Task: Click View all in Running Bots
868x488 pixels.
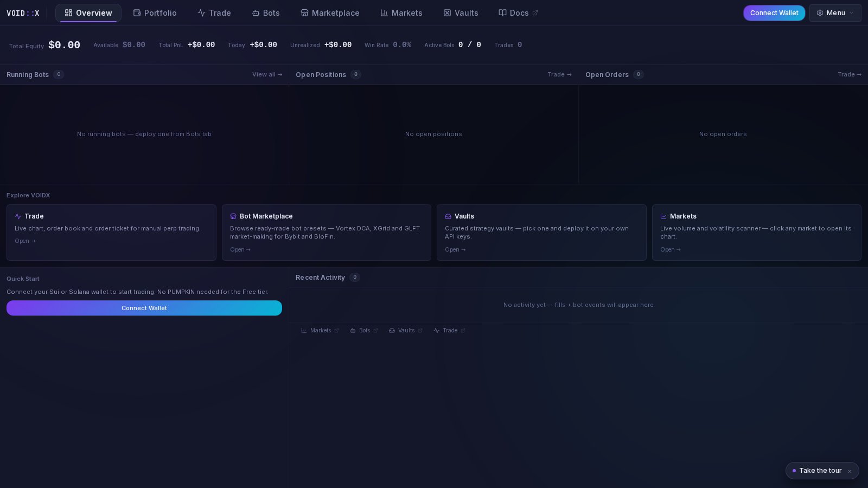Action: pyautogui.click(x=267, y=74)
